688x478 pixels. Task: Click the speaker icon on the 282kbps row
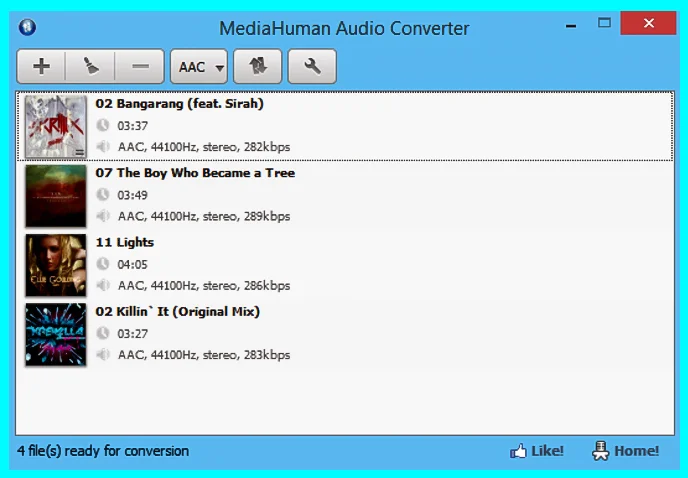click(x=103, y=147)
